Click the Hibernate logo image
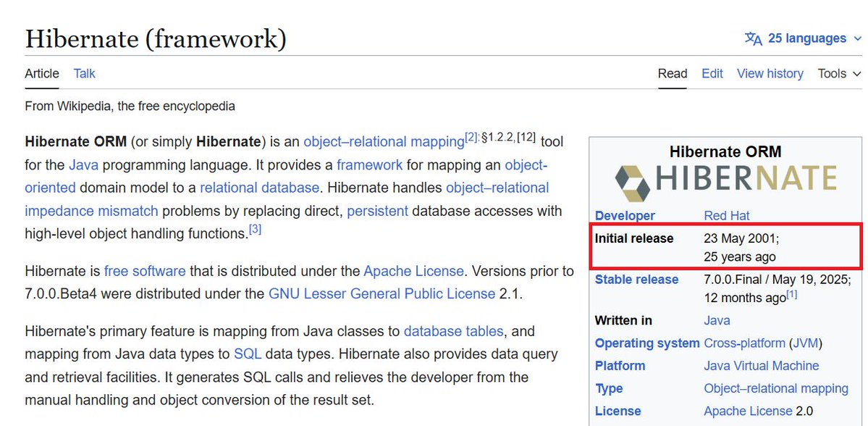The width and height of the screenshot is (868, 426). [x=725, y=182]
